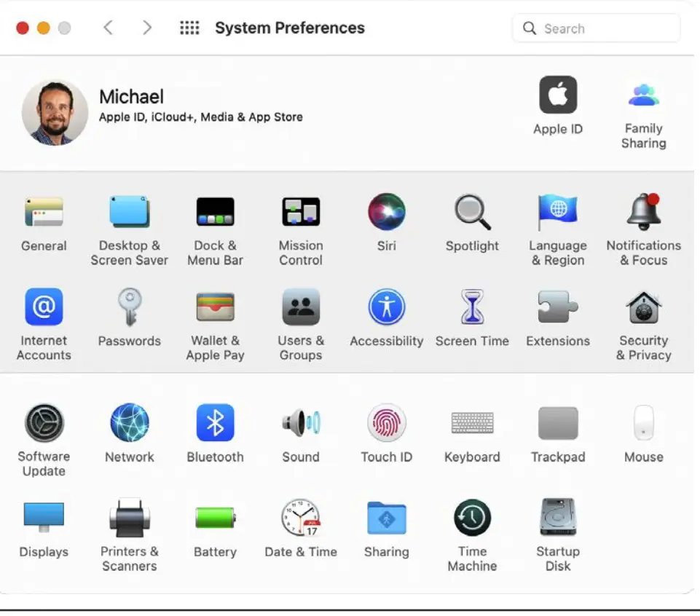This screenshot has height=616, width=700.
Task: Open Family Sharing settings
Action: pos(643,96)
